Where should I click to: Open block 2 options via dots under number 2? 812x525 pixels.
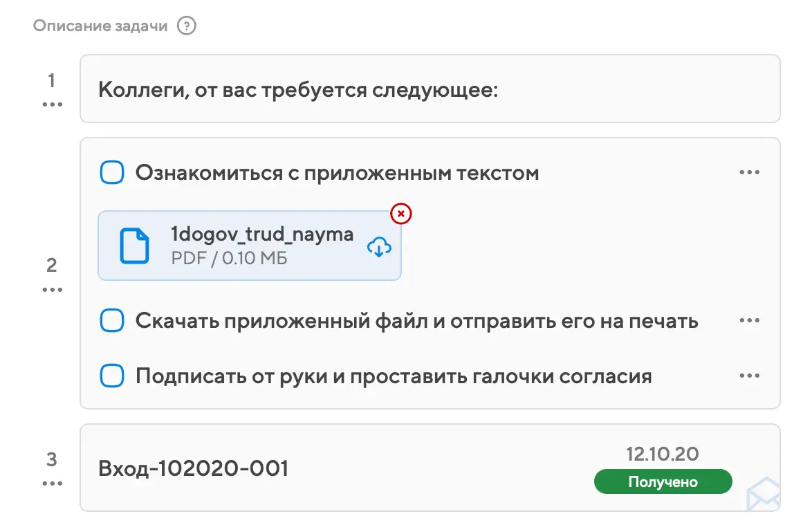(52, 290)
